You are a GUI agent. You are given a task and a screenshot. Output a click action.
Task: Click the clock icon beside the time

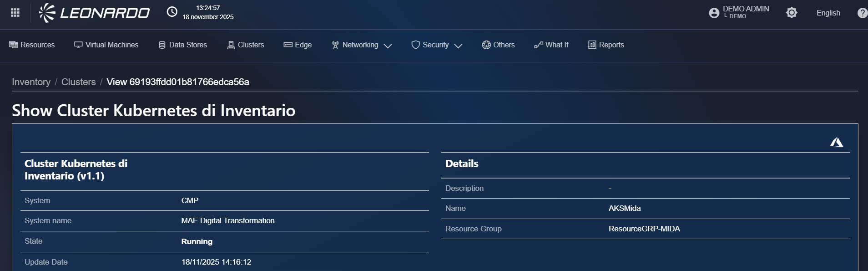[172, 12]
